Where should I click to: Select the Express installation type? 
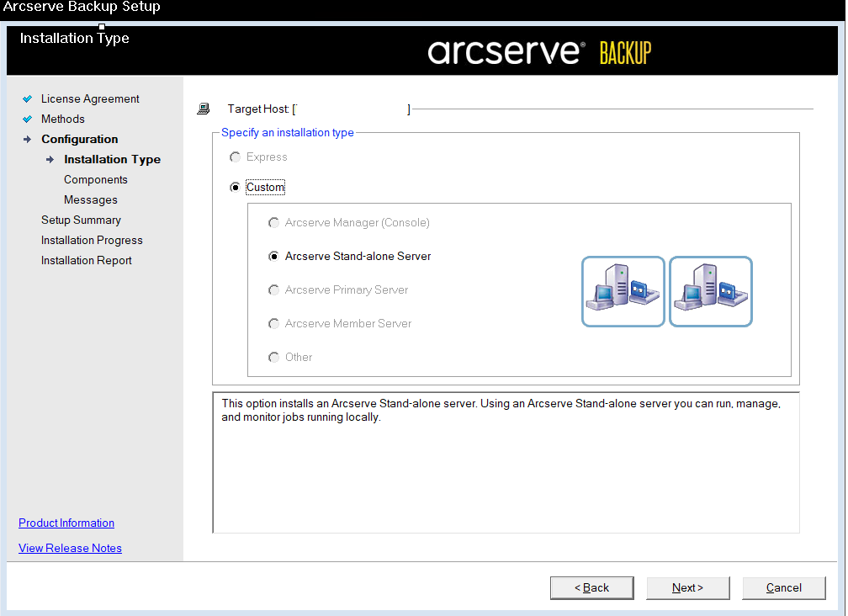pos(236,157)
